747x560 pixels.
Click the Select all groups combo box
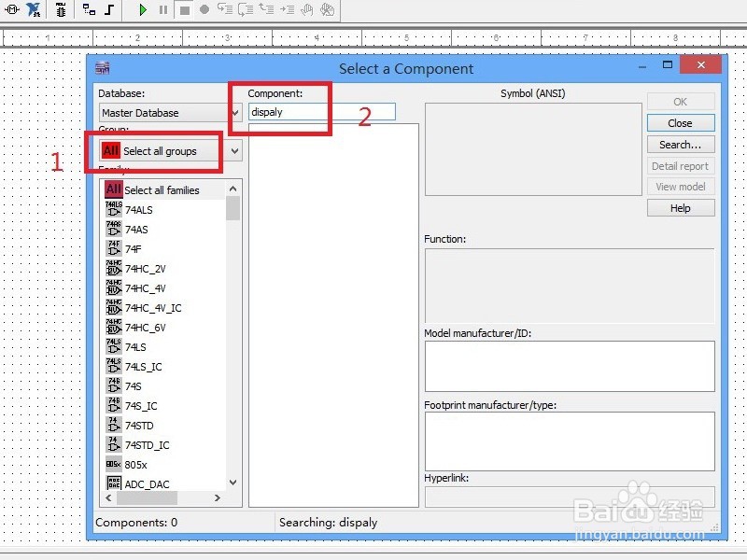tap(170, 151)
